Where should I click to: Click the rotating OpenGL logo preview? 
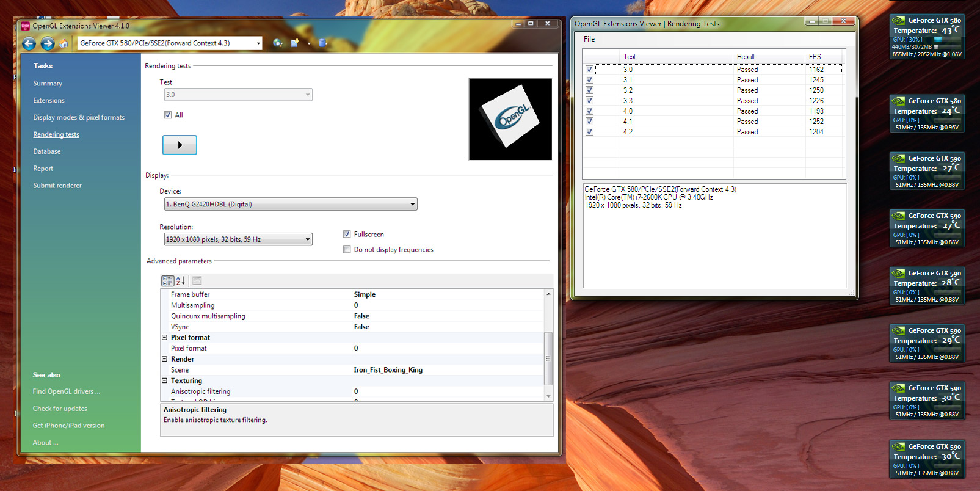[x=510, y=119]
